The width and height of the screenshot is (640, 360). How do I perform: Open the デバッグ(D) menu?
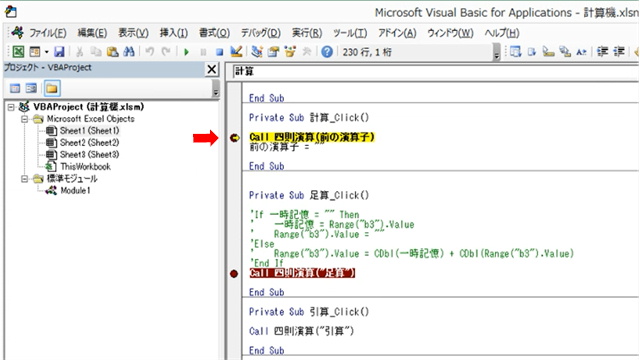coord(260,33)
